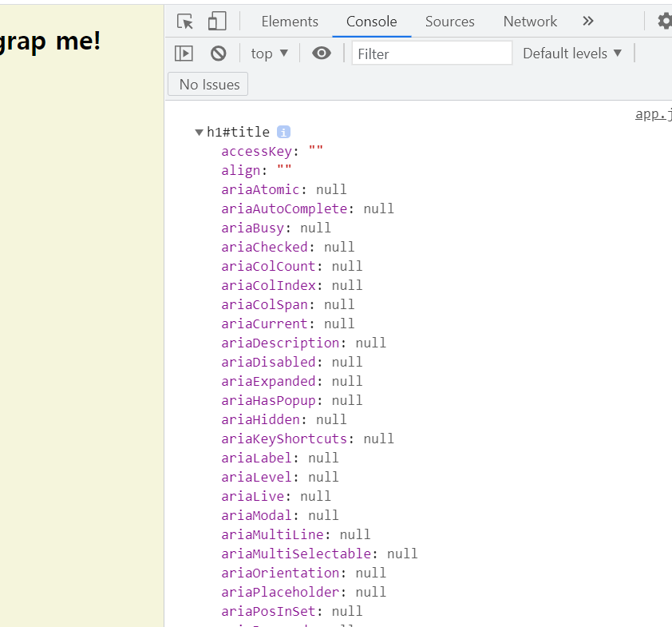The height and width of the screenshot is (627, 672).
Task: Open the Network tab
Action: [x=530, y=22]
